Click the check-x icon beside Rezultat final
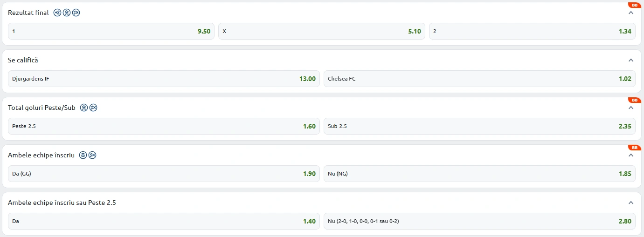 click(x=76, y=13)
